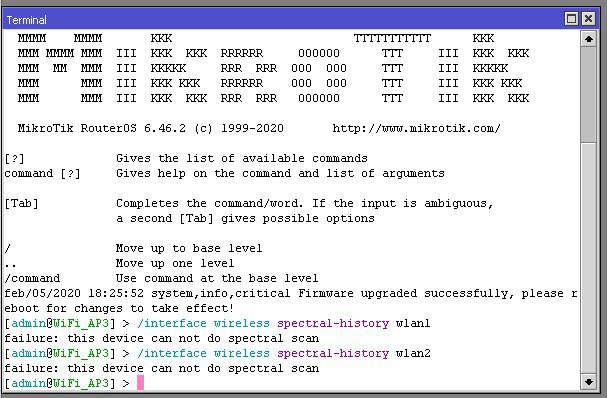Click "Gives help on the command" line
Screen dimensions: 607x398
tap(280, 173)
